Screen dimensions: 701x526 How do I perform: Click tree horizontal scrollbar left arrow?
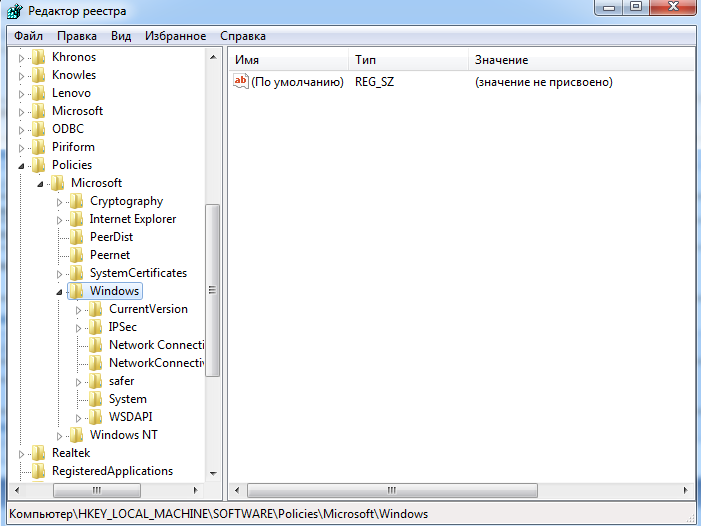pyautogui.click(x=17, y=490)
